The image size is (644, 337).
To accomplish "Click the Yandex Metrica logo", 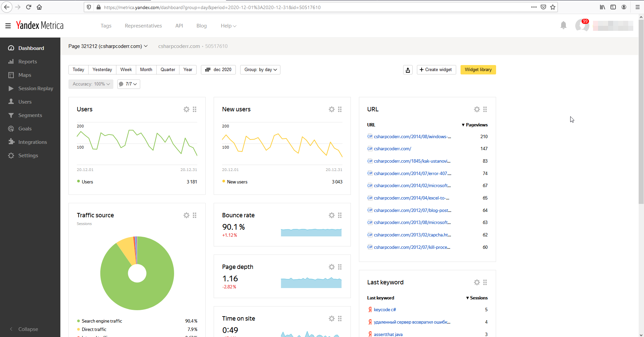I will click(40, 25).
